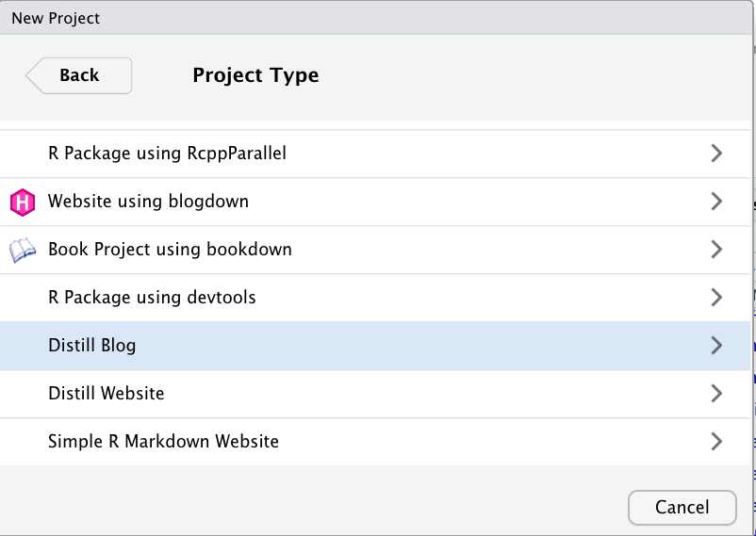Screen dimensions: 756x536
Task: Click chevron for Simple R Markdown Website
Action: (x=716, y=441)
